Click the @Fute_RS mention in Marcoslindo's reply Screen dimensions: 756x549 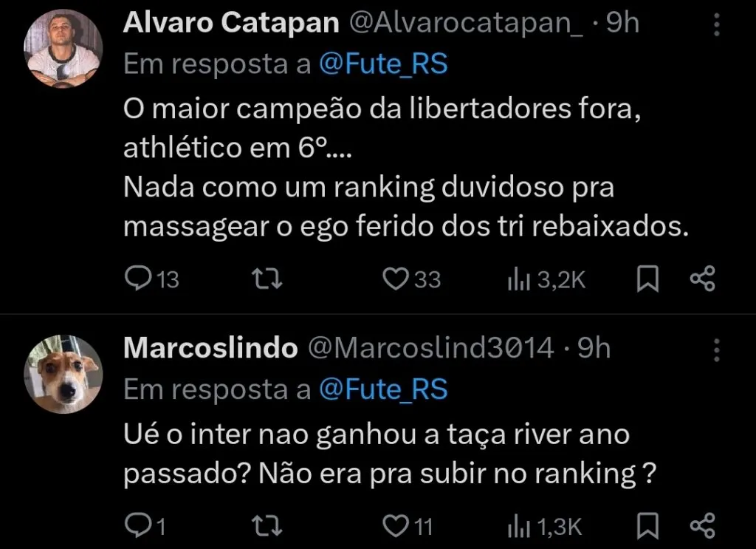tap(382, 388)
